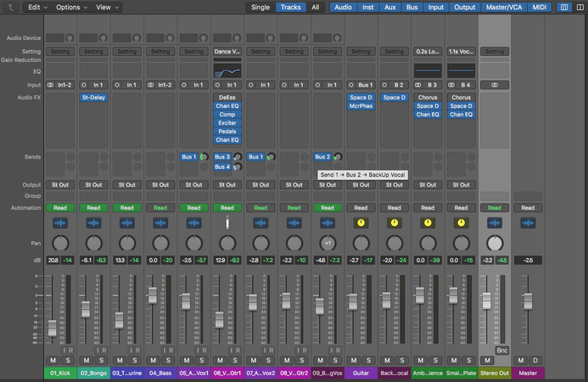
Task: Open the St-Delay plug-in on 02_Bongo
Action: click(94, 98)
